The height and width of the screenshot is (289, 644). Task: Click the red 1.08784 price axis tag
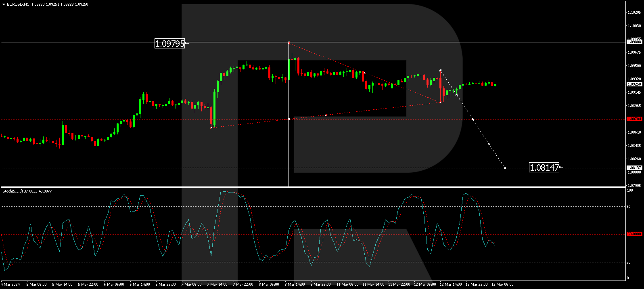click(x=634, y=119)
